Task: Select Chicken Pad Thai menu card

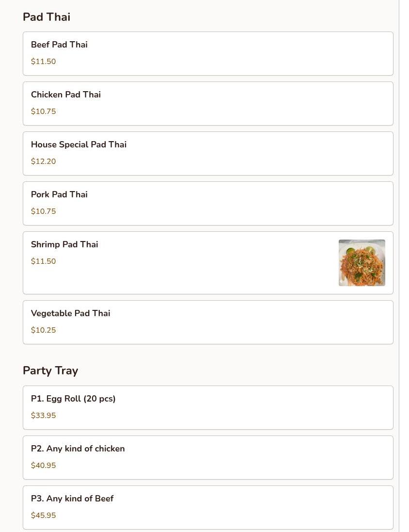Action: [x=207, y=103]
